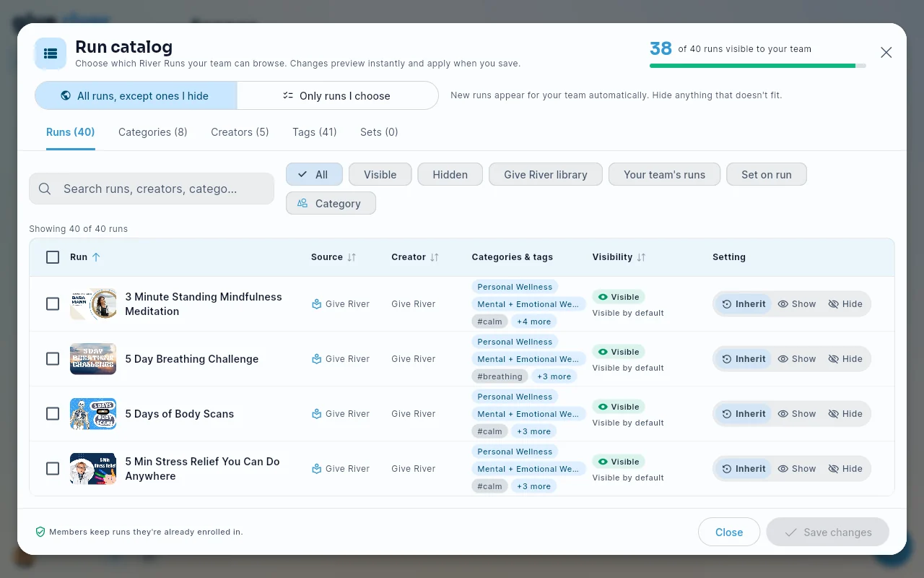Viewport: 924px width, 578px height.
Task: Set 5 Min Stress Relief to Inherit
Action: pos(744,469)
